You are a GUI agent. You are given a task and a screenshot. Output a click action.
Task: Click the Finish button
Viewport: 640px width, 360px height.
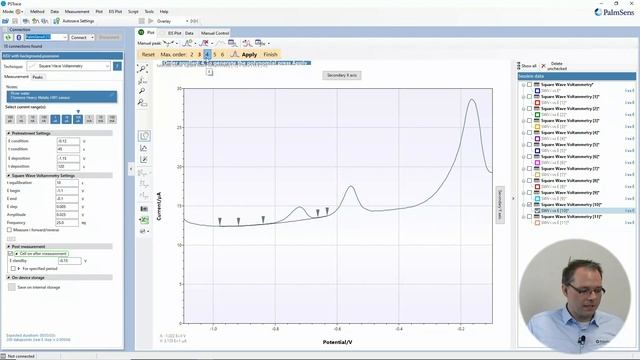[x=270, y=54]
